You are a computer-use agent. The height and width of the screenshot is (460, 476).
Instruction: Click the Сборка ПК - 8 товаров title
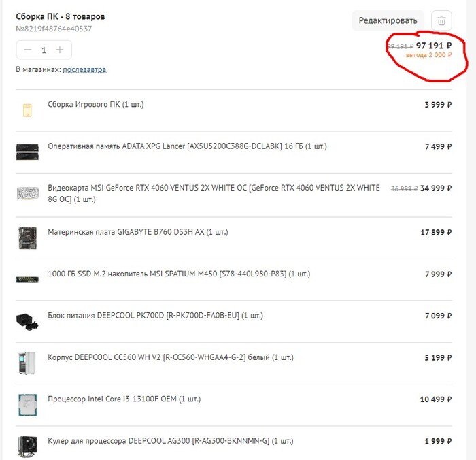click(61, 16)
